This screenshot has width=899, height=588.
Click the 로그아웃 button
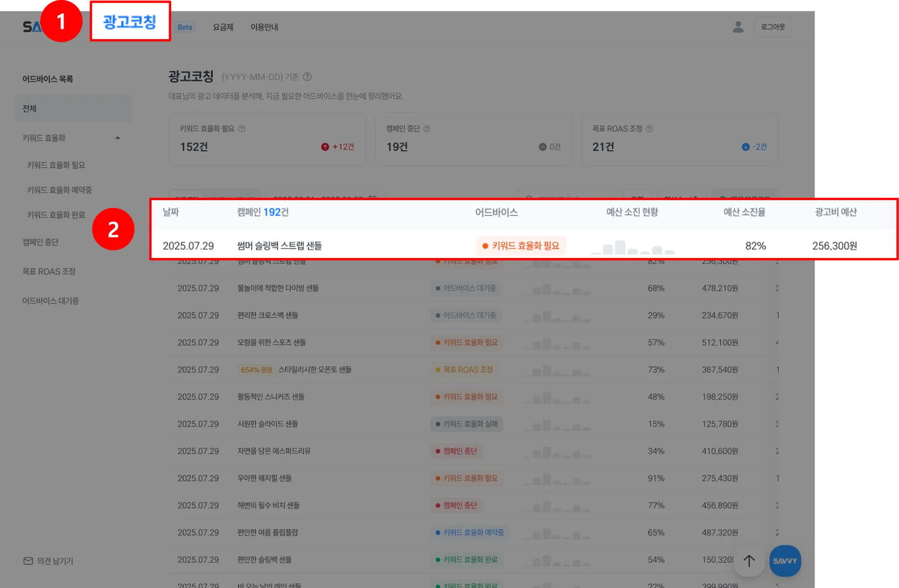click(773, 27)
